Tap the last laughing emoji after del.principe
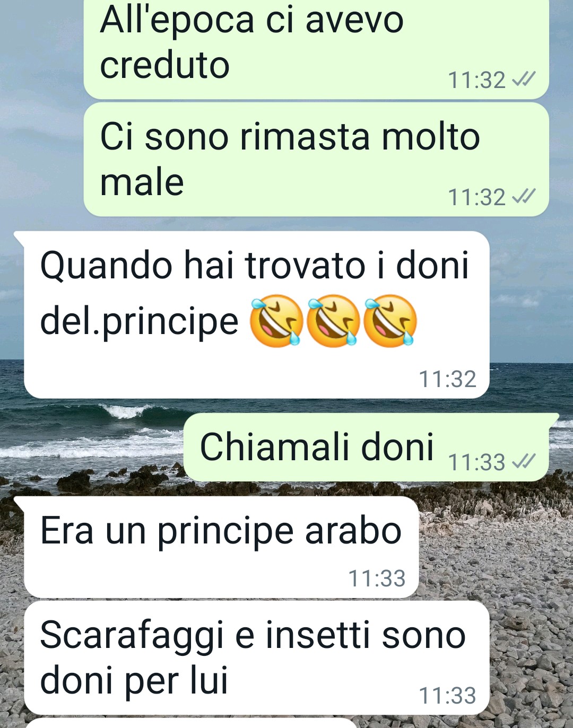The height and width of the screenshot is (728, 573). (x=390, y=321)
